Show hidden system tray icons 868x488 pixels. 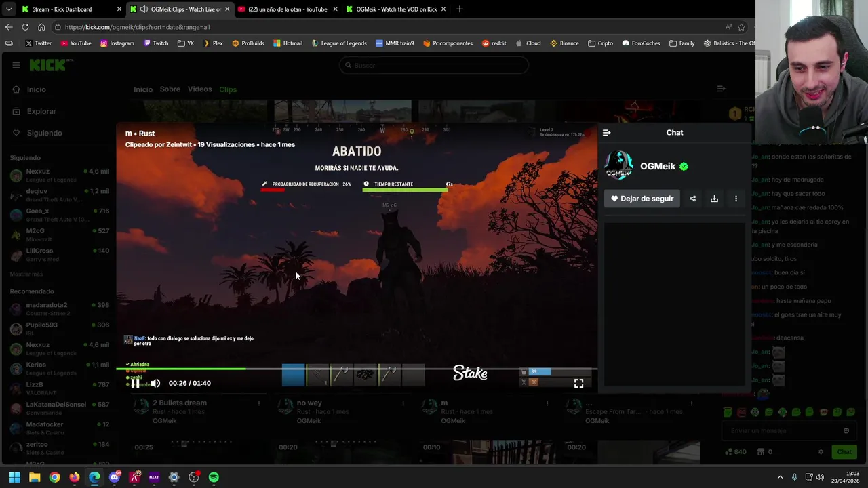[780, 477]
